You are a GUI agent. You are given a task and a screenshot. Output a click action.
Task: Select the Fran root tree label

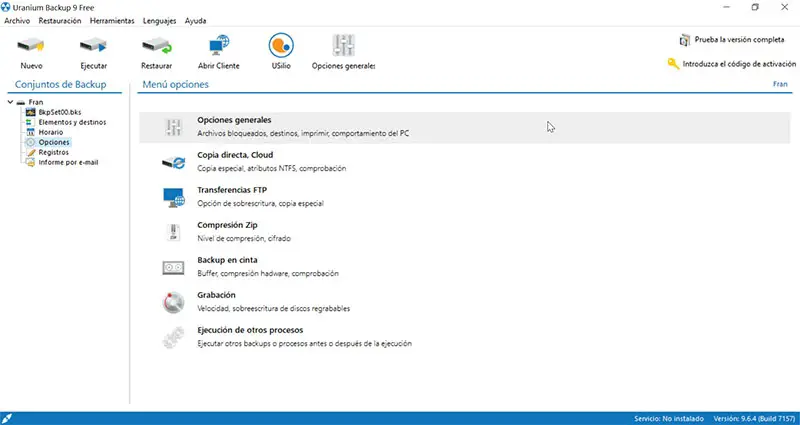click(x=36, y=102)
